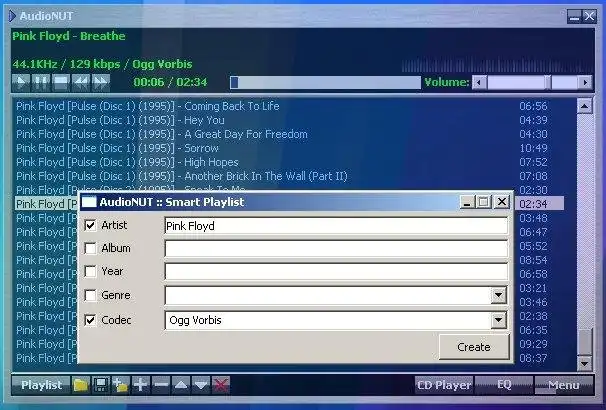Move selected track down in playlist
Image resolution: width=606 pixels, height=410 pixels.
point(201,385)
